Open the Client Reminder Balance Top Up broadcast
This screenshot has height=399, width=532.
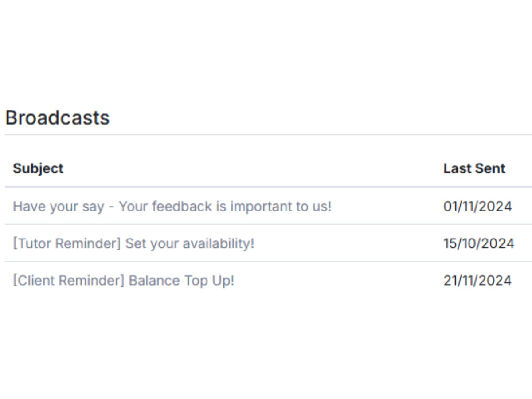[x=123, y=281]
